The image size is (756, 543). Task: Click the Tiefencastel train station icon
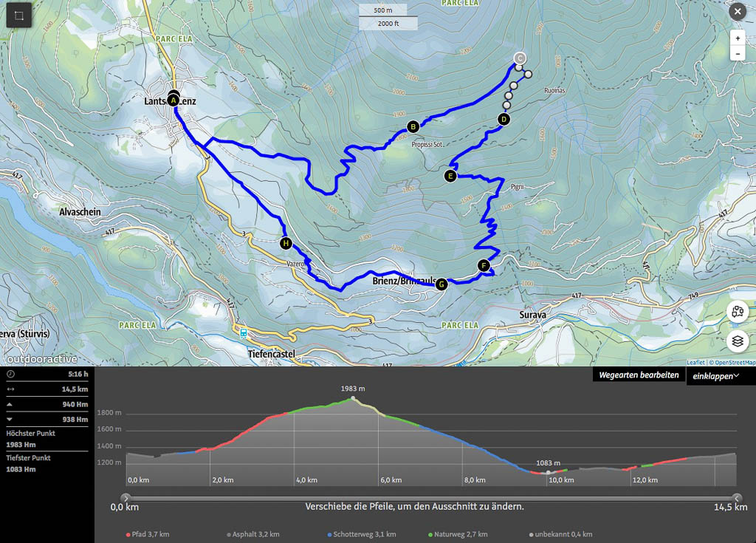point(243,333)
